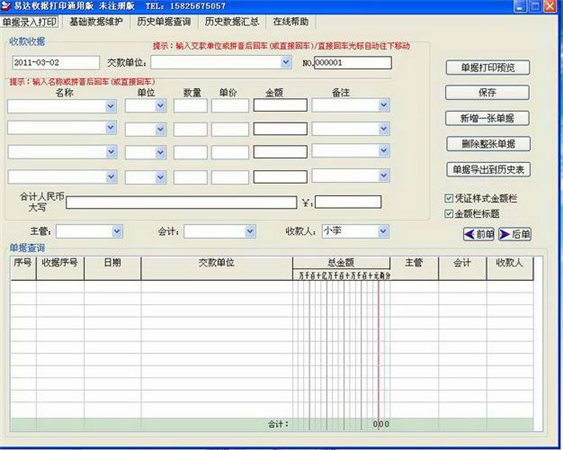Expand the second row 名称 dropdown

111,128
